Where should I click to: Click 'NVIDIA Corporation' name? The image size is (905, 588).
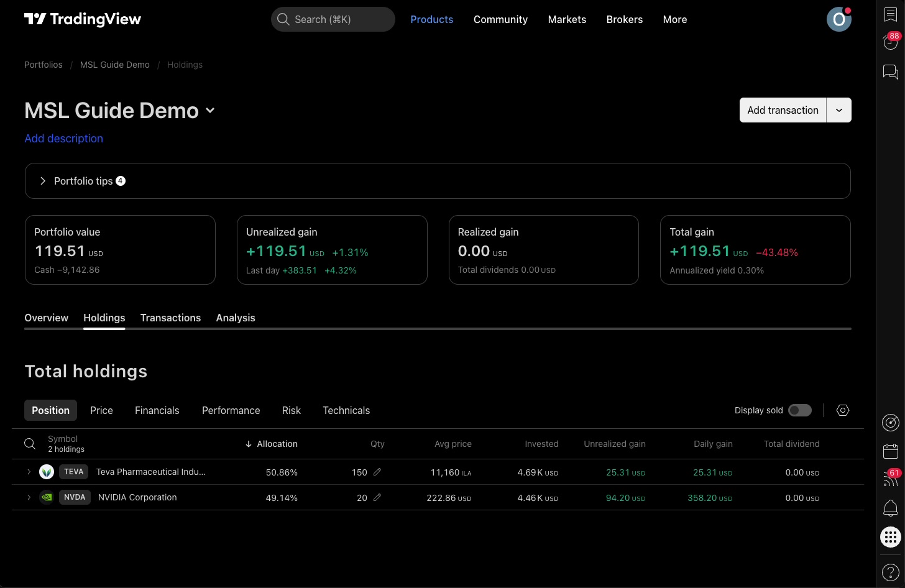click(137, 497)
